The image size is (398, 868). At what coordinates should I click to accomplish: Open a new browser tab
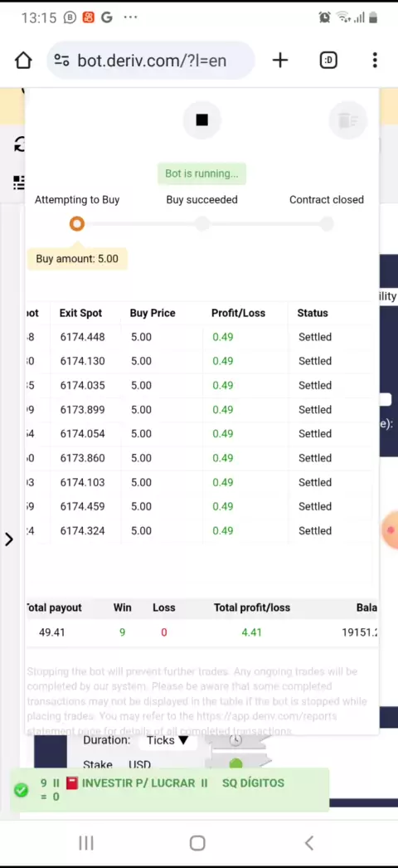[280, 61]
